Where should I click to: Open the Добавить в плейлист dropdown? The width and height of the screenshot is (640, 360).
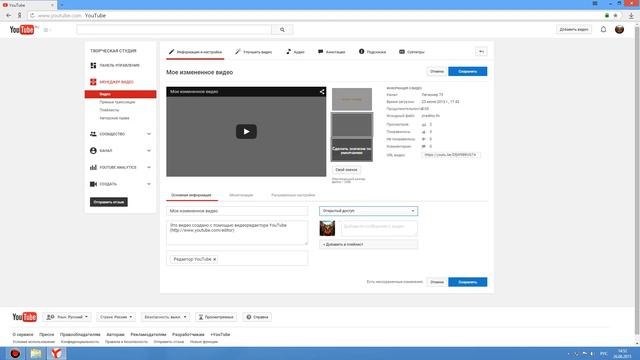(x=369, y=244)
